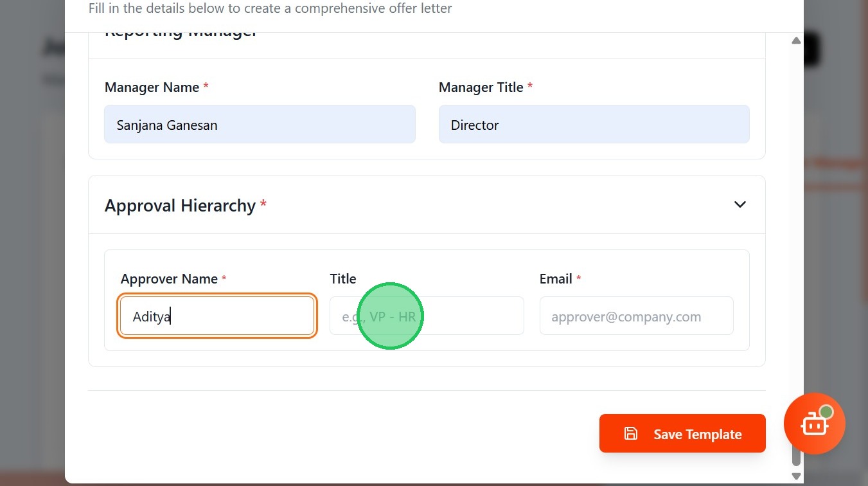Click the Approver Name field containing Aditya
Image resolution: width=868 pixels, height=486 pixels.
[x=217, y=316]
